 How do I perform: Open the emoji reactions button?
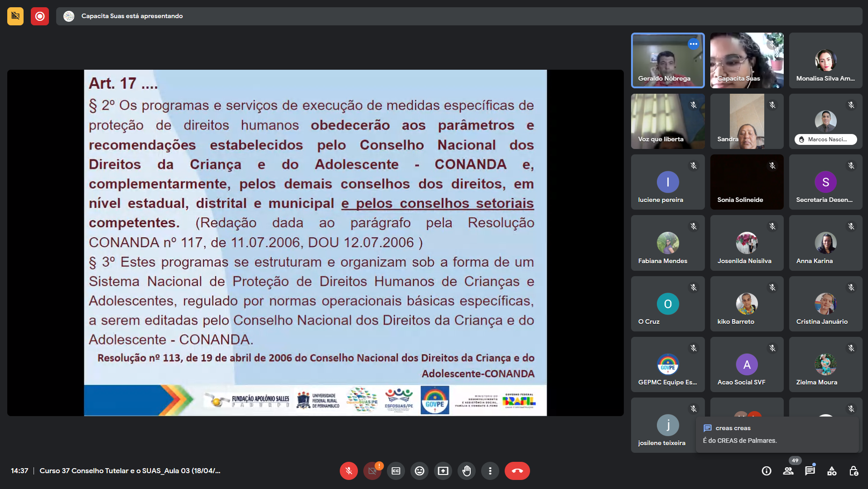[x=420, y=471]
